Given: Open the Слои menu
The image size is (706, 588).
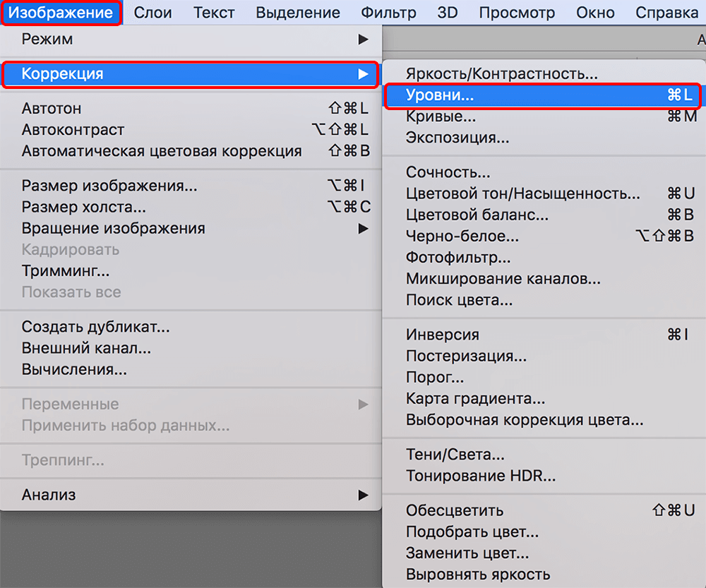Looking at the screenshot, I should click(x=152, y=13).
